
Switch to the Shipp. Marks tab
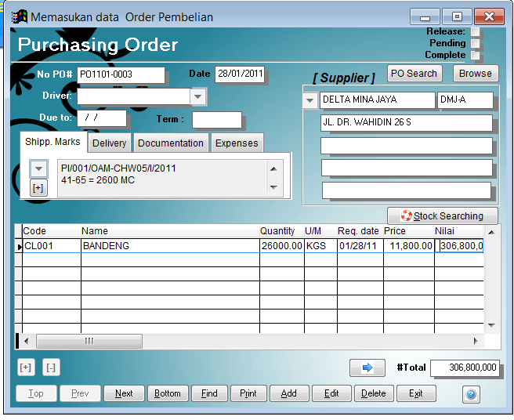[52, 142]
